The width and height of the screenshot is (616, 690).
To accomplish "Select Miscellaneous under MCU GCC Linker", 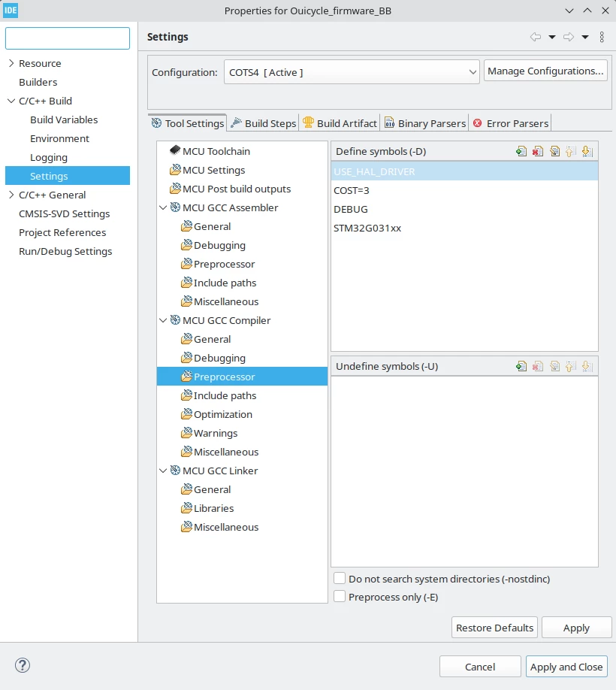I will 219,527.
